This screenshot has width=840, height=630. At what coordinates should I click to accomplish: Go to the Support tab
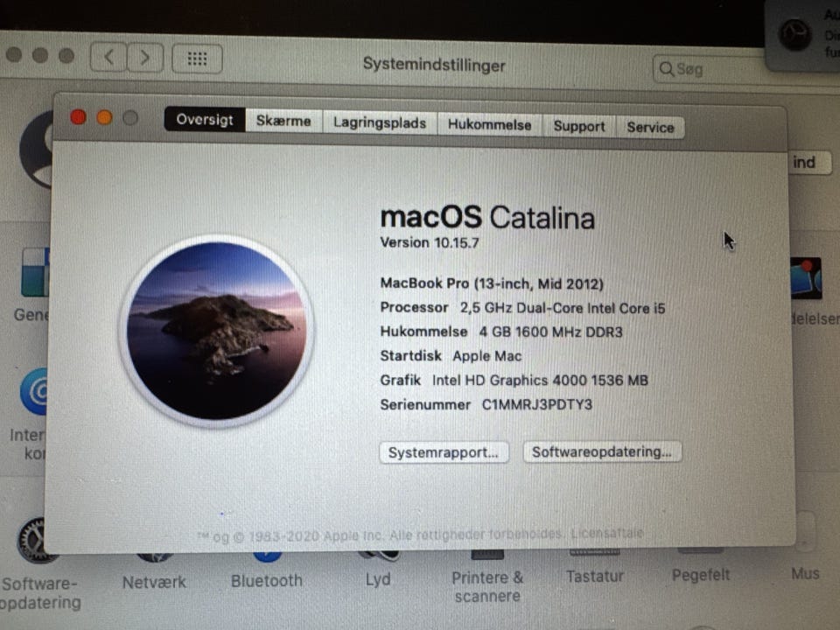tap(579, 126)
